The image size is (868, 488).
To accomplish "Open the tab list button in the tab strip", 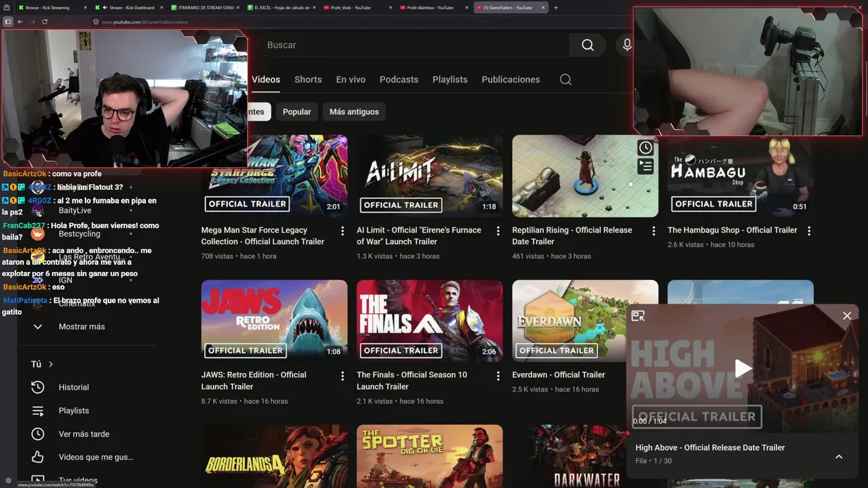I will tap(6, 7).
